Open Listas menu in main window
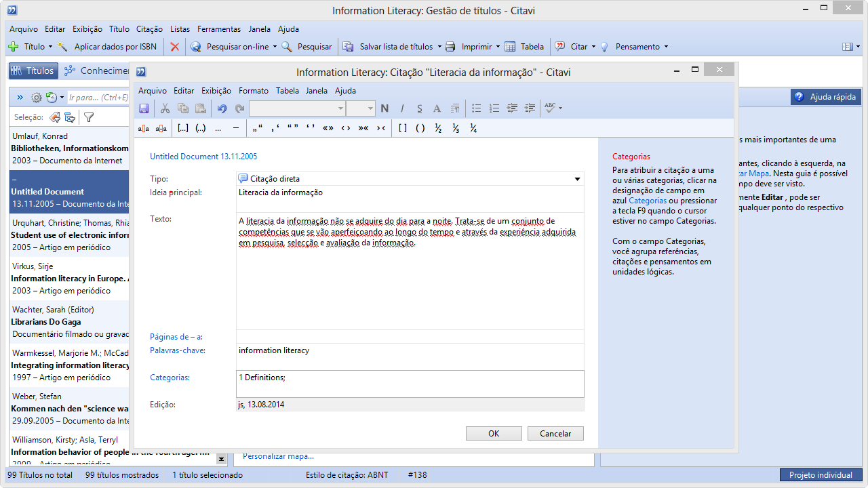The height and width of the screenshot is (488, 868). click(x=180, y=29)
